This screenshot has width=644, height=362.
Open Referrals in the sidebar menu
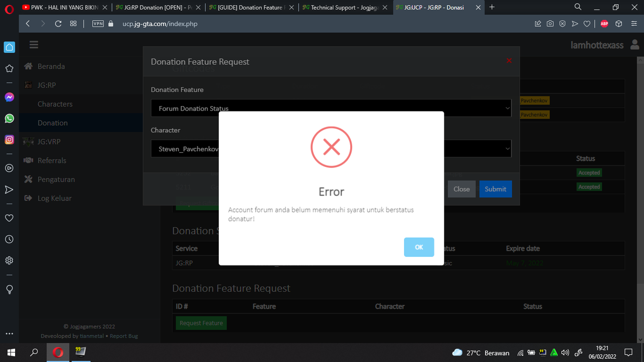click(x=52, y=160)
